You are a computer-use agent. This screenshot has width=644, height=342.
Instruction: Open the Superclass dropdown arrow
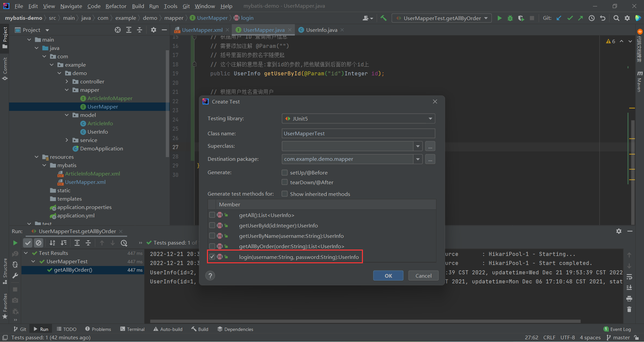(x=418, y=146)
